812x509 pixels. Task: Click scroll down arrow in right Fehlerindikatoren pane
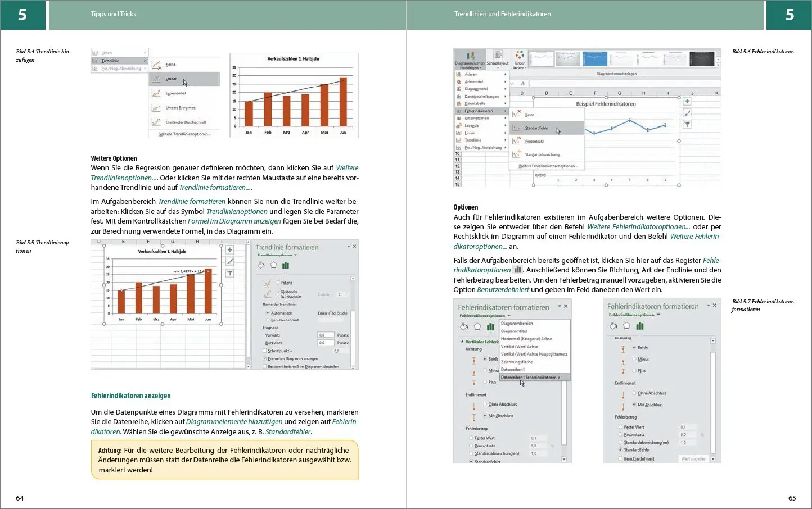coord(713,459)
